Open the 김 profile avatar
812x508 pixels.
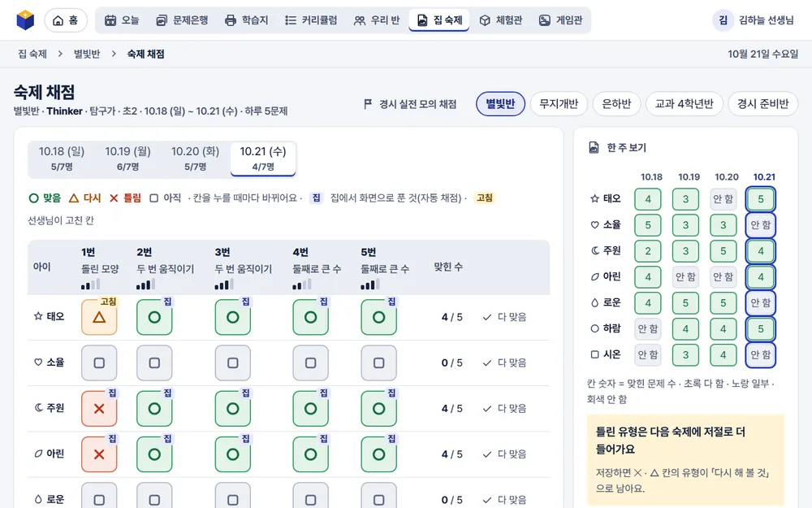tap(723, 20)
